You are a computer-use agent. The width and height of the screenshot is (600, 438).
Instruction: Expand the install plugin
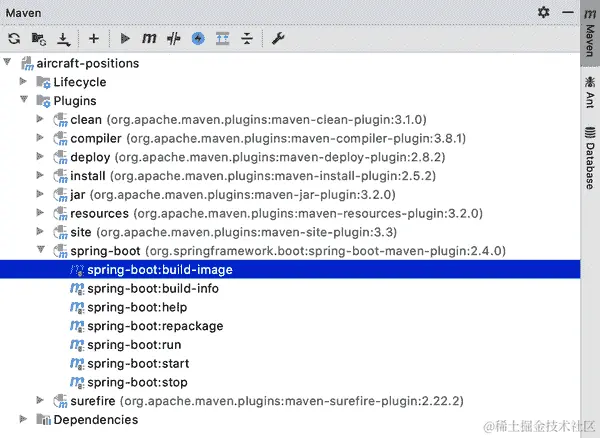(40, 175)
